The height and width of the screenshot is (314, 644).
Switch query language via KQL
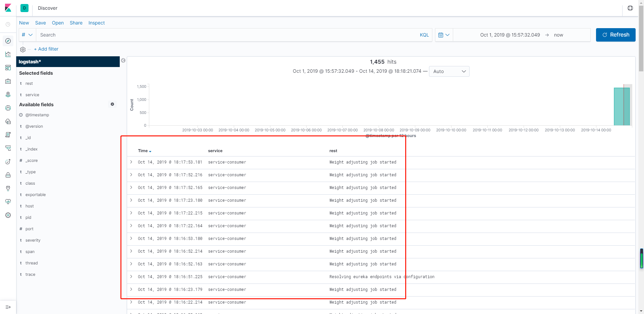(x=424, y=35)
